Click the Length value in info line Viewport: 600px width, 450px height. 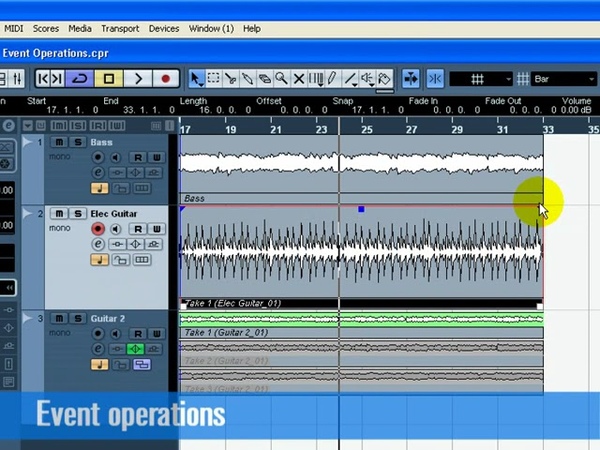pyautogui.click(x=225, y=110)
